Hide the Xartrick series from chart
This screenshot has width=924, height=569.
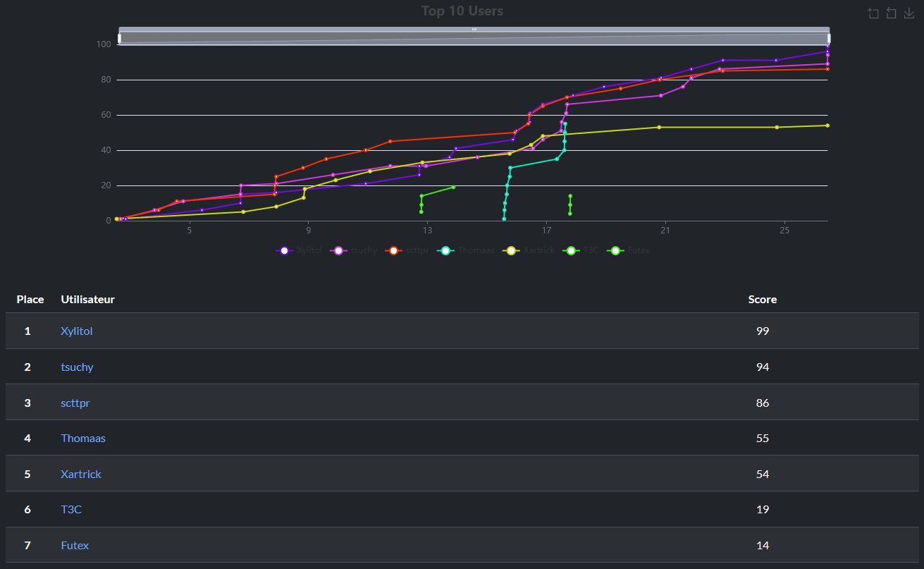click(x=529, y=250)
